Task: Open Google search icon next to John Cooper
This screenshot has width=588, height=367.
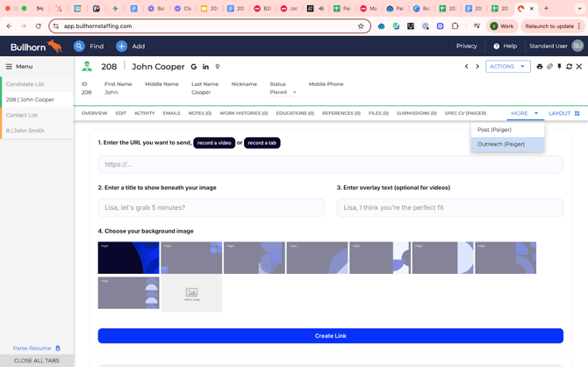Action: coord(194,67)
